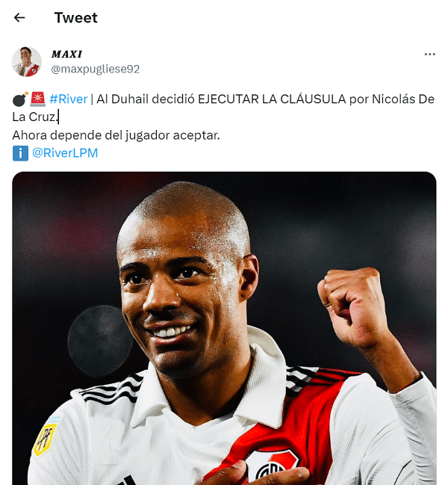Click the MAXI display name

tap(66, 55)
